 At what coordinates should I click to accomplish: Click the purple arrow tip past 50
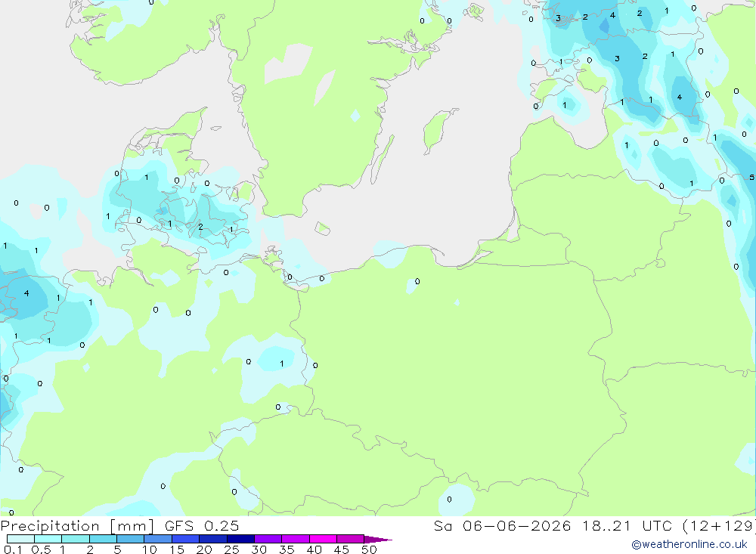pos(378,540)
